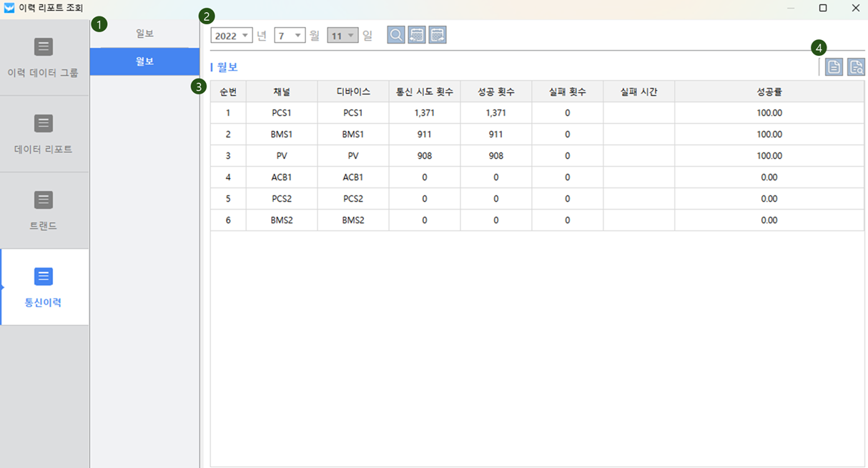Click the previous period calendar icon

[x=417, y=35]
